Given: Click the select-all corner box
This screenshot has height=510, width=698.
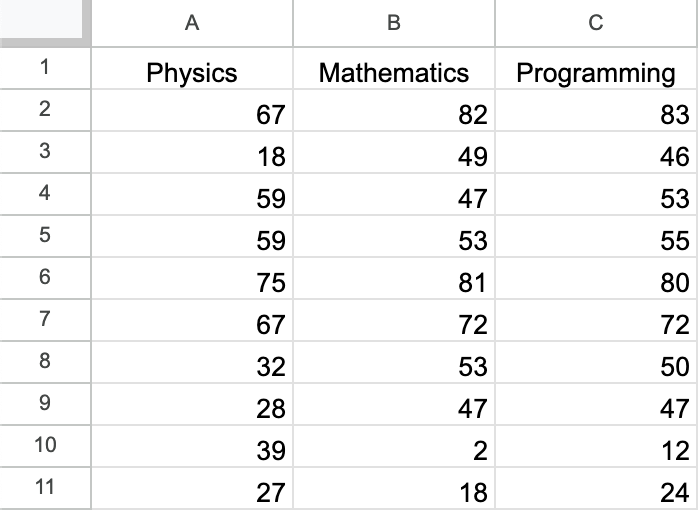Looking at the screenshot, I should point(45,22).
